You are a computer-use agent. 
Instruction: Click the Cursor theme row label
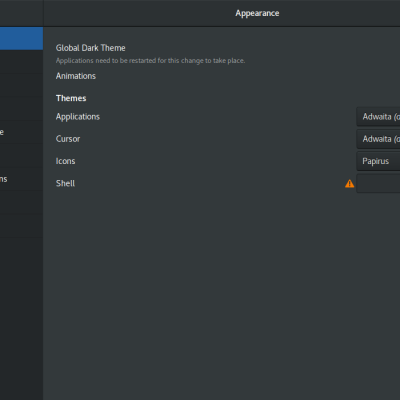click(x=68, y=139)
